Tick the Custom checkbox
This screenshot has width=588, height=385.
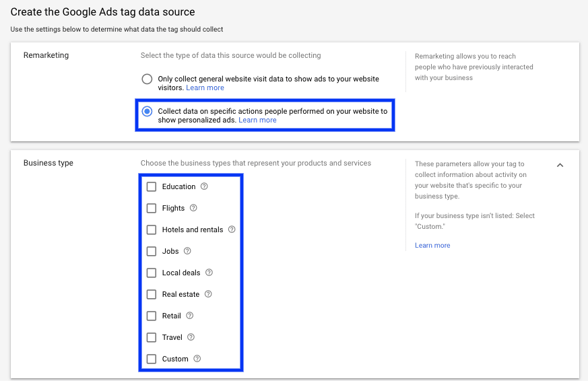coord(152,359)
